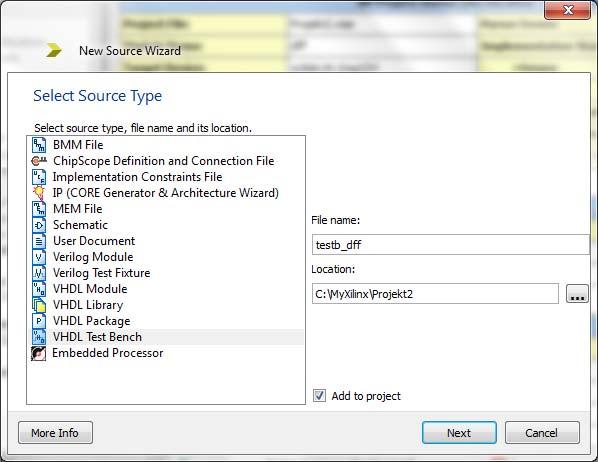
Task: Choose VHDL Library entry
Action: tap(88, 305)
